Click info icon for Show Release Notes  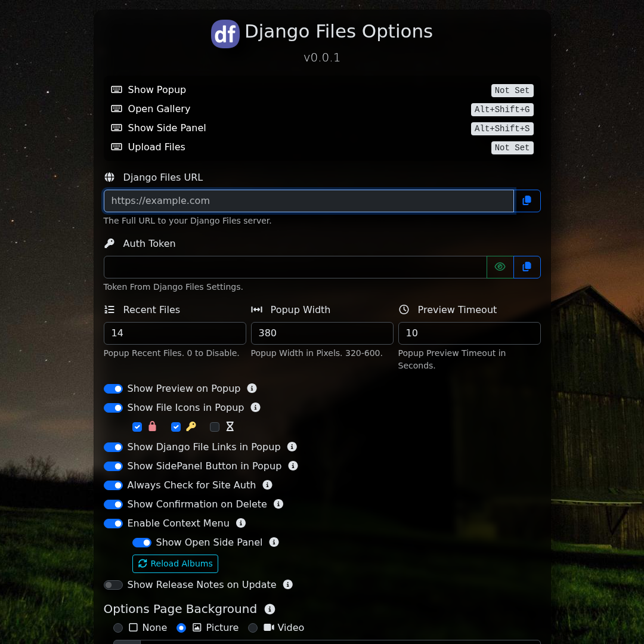point(288,584)
